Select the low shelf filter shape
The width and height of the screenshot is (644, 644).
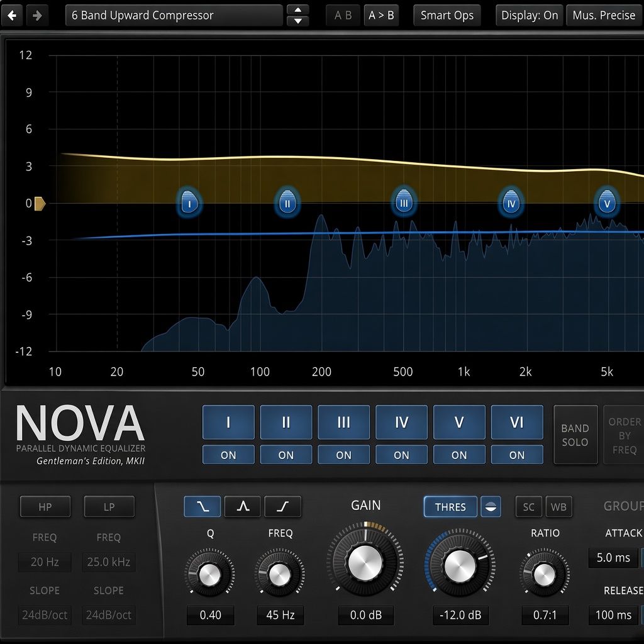(x=202, y=506)
